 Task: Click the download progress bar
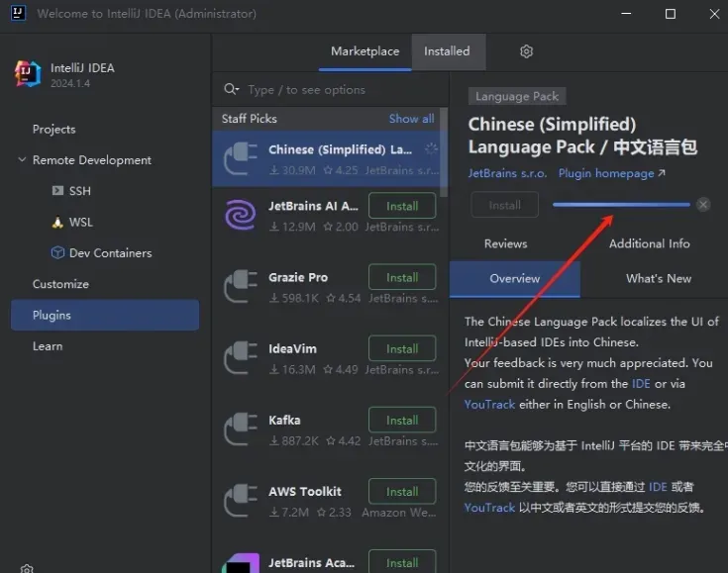(621, 205)
